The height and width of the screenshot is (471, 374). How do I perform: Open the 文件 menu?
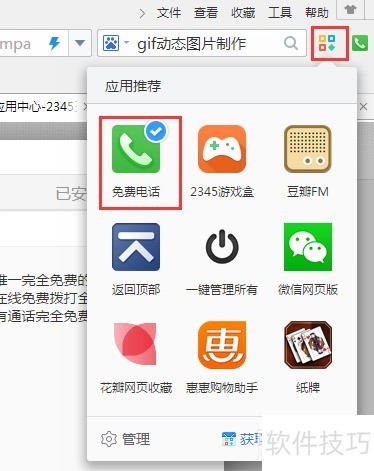(x=169, y=13)
